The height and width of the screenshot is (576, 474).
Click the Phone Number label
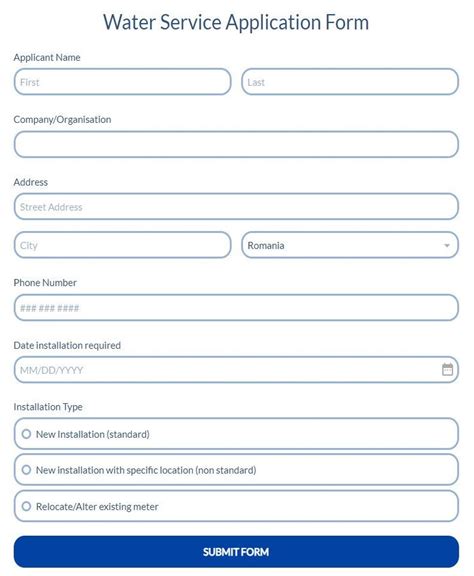click(x=45, y=282)
